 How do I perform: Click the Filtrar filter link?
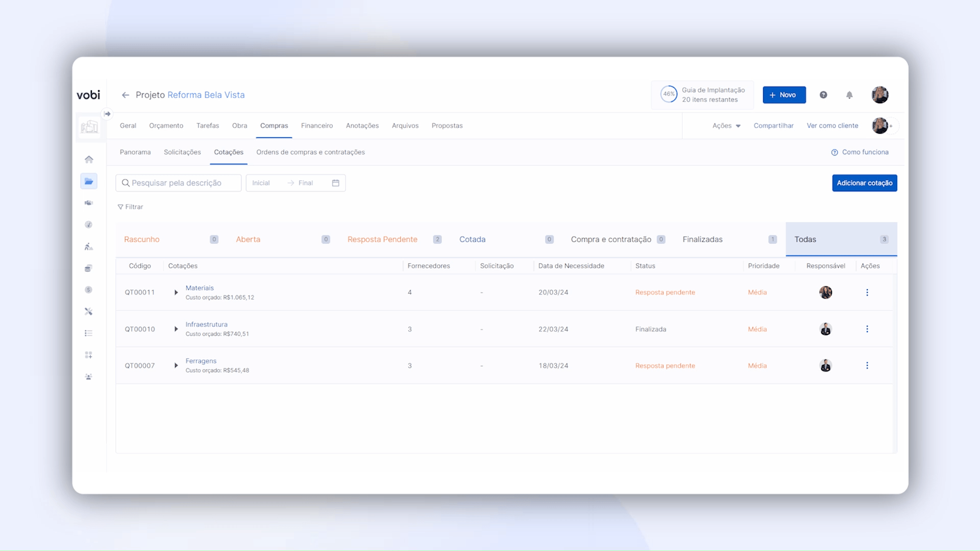click(131, 207)
